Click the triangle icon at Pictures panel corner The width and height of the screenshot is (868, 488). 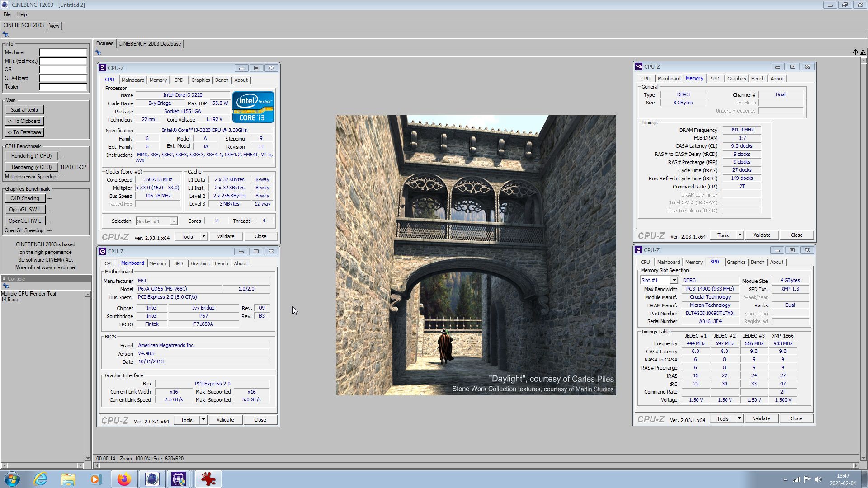tap(863, 52)
